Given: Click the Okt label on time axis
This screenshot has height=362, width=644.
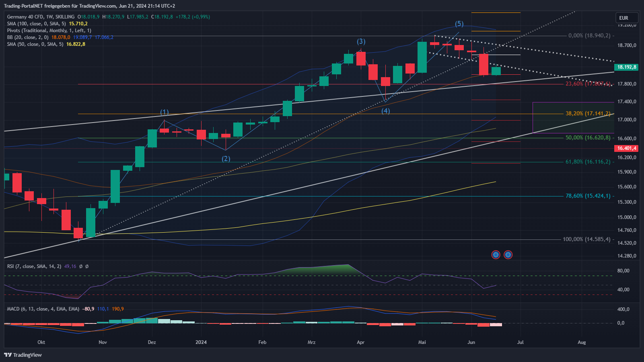Looking at the screenshot, I should tap(41, 342).
